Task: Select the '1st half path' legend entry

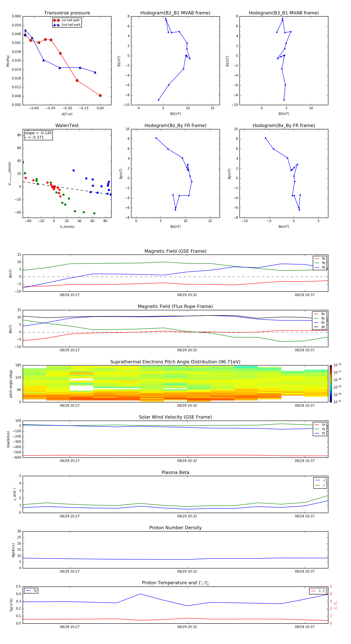Action: pos(67,20)
